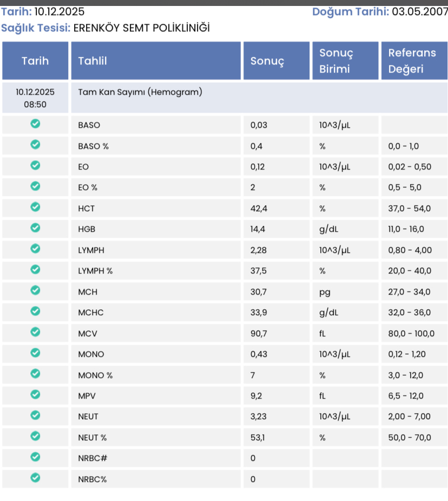Screen dimensions: 448x501
Task: Select the Sonuç column header
Action: (276, 61)
